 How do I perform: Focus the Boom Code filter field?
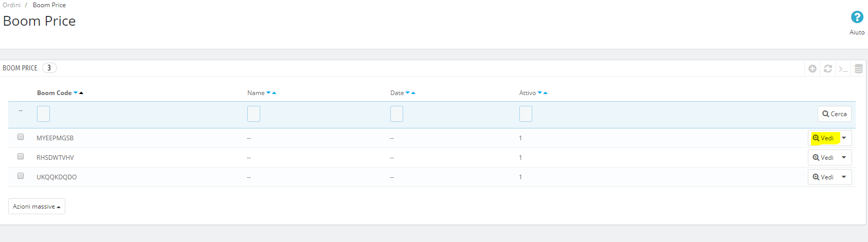point(43,114)
